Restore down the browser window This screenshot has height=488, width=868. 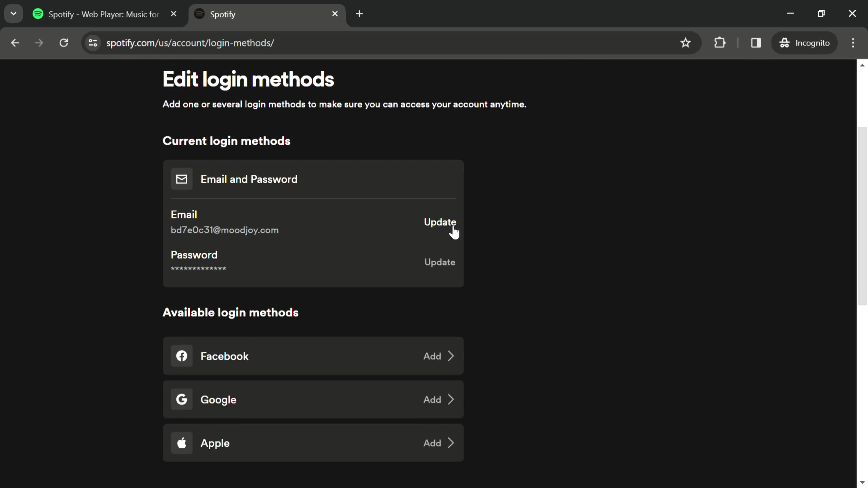point(821,14)
